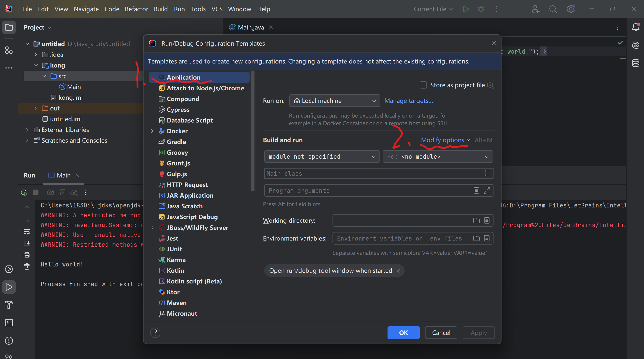Click Stop square icon in Run panel

(36, 192)
